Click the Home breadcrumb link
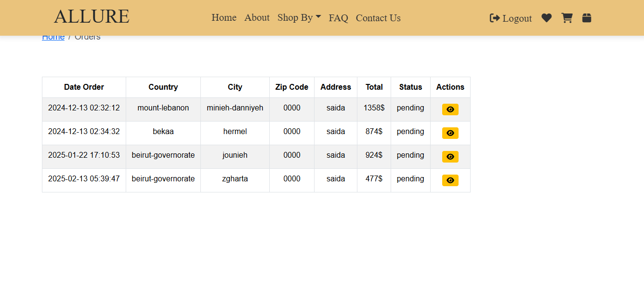This screenshot has width=644, height=300. pyautogui.click(x=53, y=37)
